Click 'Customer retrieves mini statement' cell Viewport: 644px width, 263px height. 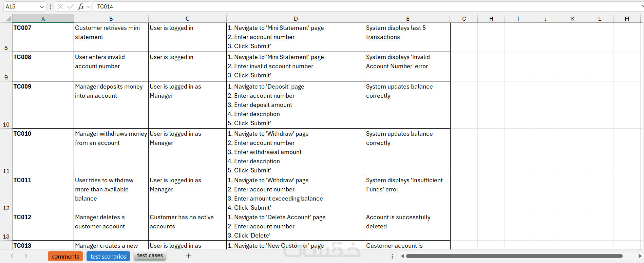[111, 37]
